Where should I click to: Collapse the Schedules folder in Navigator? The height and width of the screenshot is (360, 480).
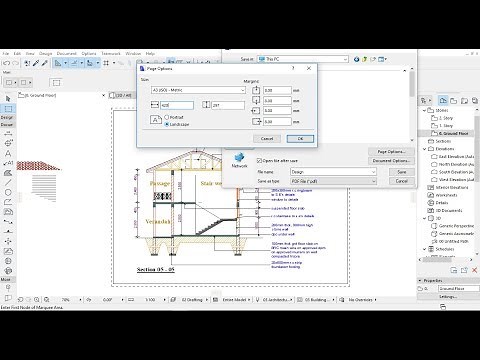click(x=424, y=249)
